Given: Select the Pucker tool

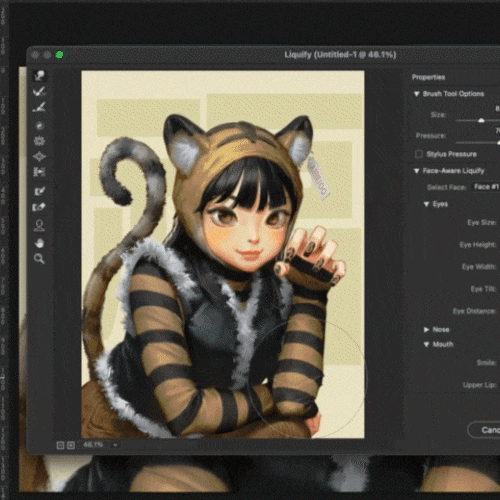Looking at the screenshot, I should [x=39, y=141].
